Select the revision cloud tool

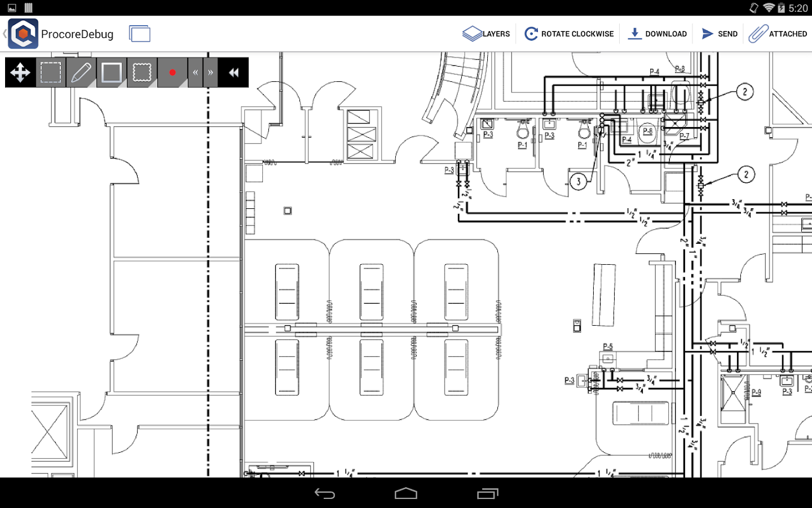(142, 72)
